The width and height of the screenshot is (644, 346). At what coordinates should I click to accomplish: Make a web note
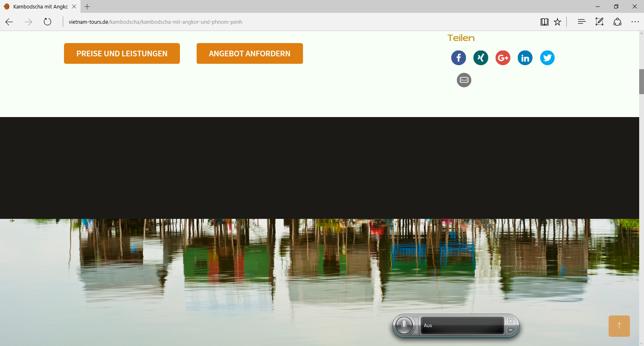(x=599, y=22)
